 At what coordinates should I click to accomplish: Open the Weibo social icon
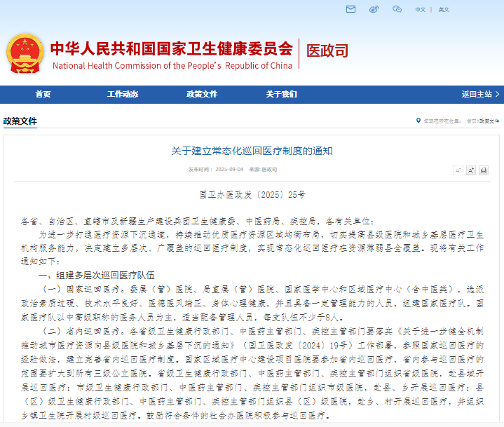374,9
